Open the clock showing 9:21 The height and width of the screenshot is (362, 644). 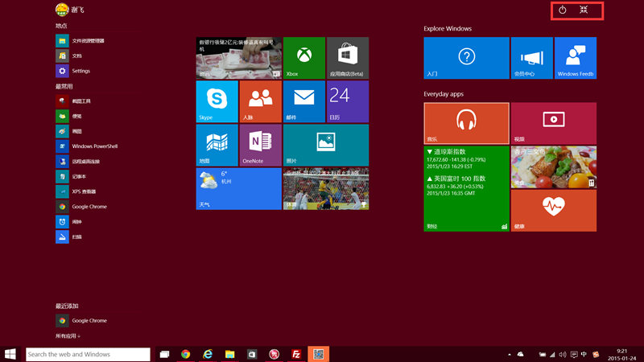coord(621,355)
